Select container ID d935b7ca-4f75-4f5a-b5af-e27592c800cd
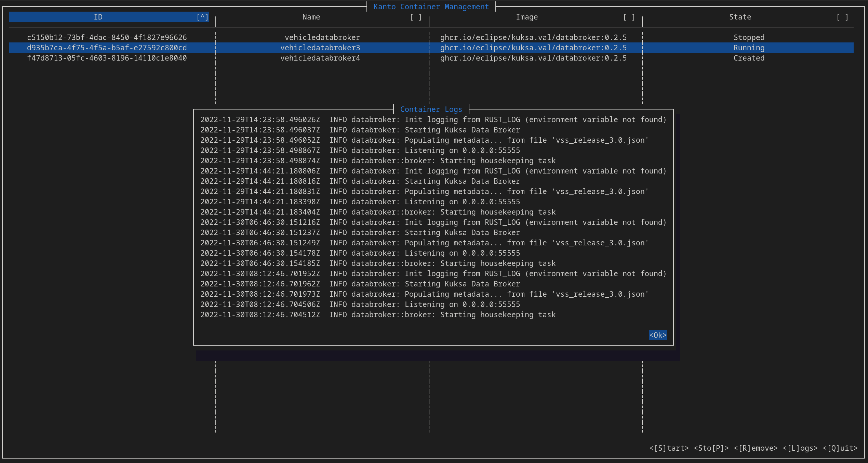Viewport: 868px width, 463px height. [x=107, y=48]
